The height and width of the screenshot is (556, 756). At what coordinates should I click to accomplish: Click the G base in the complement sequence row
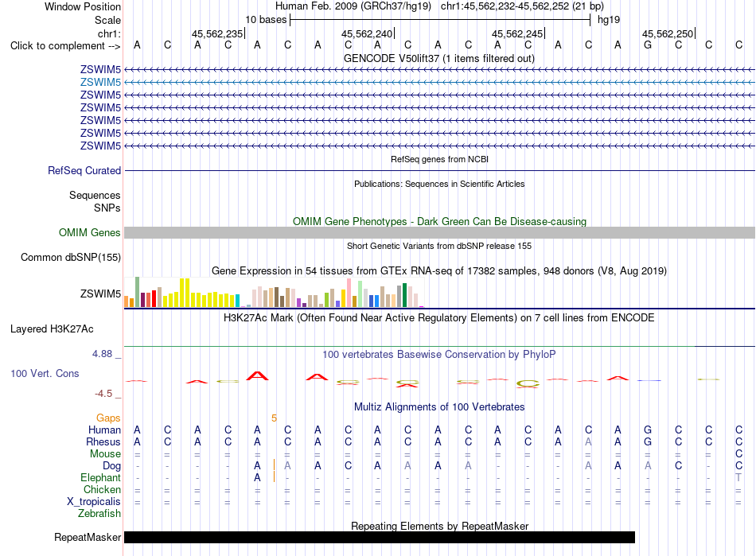coord(648,45)
